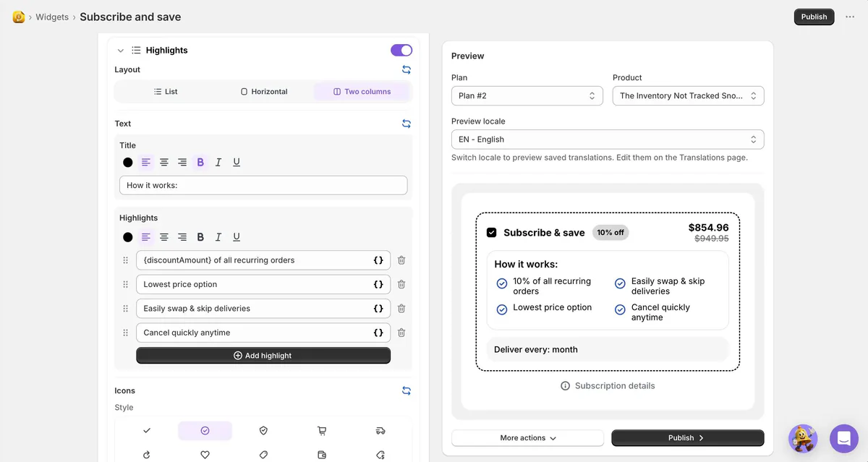Click the top-right Publish button
This screenshot has height=462, width=868.
[814, 17]
